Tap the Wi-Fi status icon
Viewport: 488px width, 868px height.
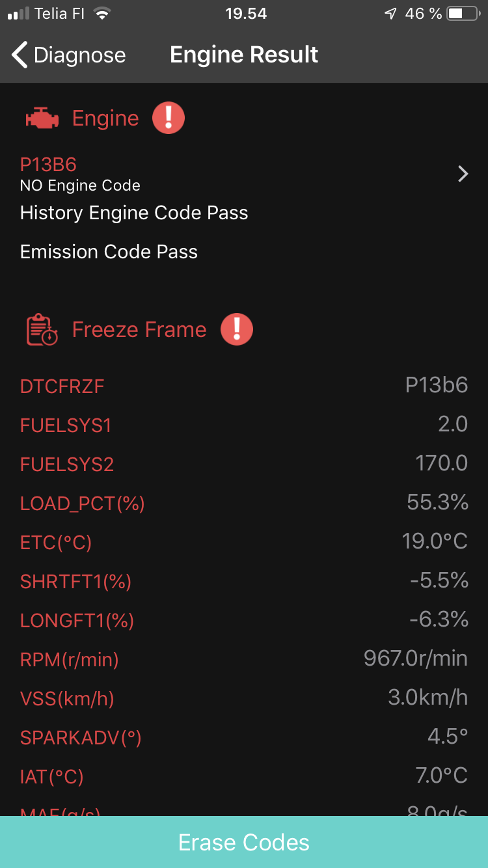[102, 14]
